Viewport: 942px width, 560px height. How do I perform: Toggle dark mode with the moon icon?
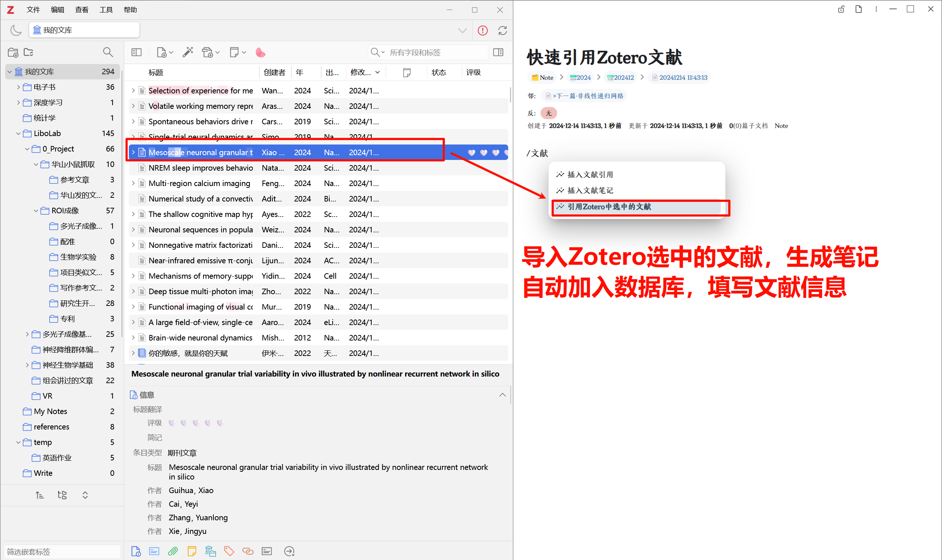[15, 30]
